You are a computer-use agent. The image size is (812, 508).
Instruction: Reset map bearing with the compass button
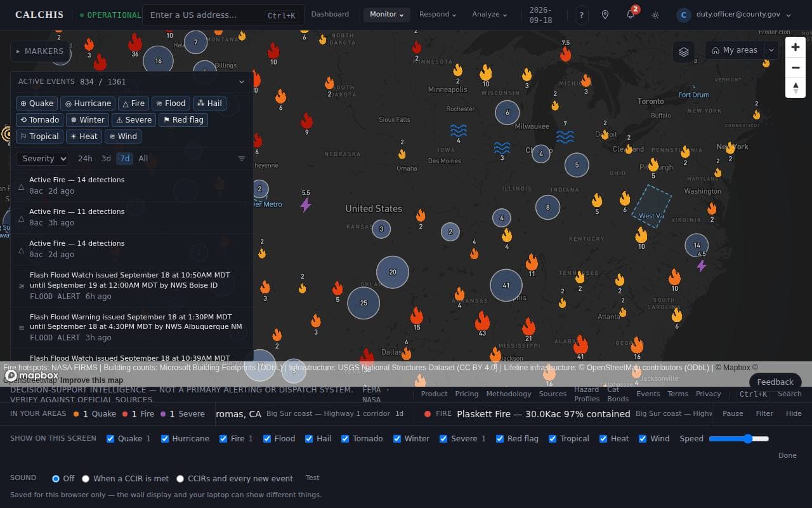[x=796, y=88]
